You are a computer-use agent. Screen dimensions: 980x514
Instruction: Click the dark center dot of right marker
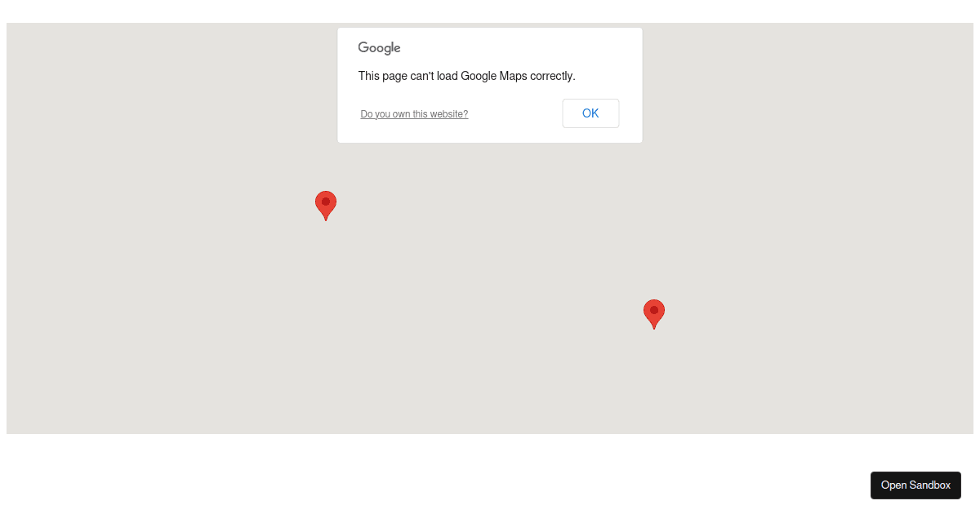pyautogui.click(x=654, y=310)
